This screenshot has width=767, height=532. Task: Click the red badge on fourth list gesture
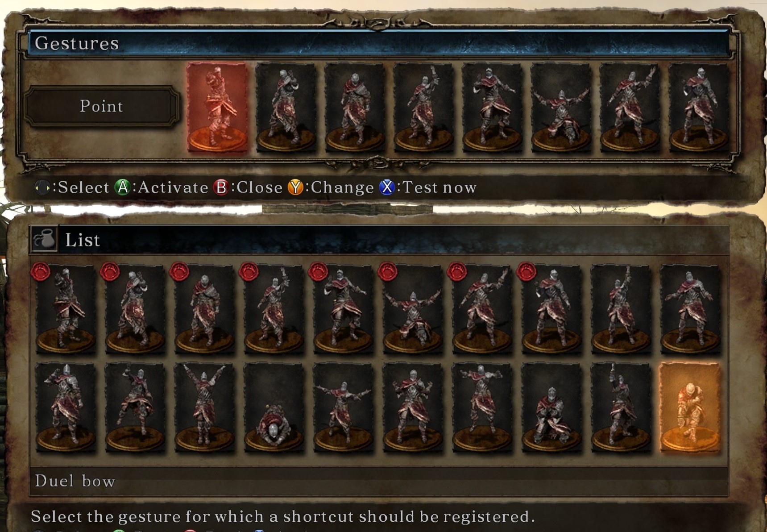pyautogui.click(x=249, y=272)
